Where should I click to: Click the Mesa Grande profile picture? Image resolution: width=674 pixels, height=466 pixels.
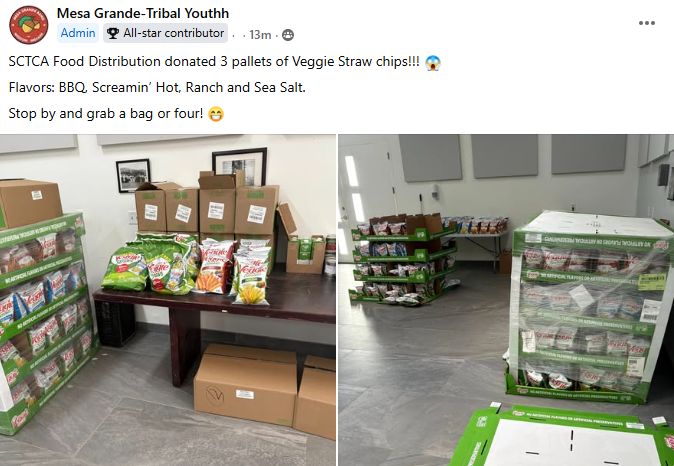click(29, 25)
